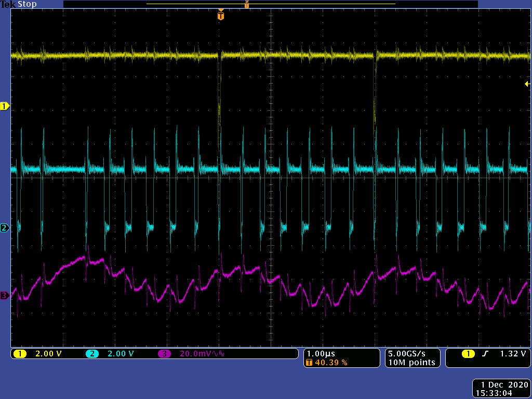Click the 5.00GS/s sample rate readout
Screen dimensions: 532x399
coord(406,353)
